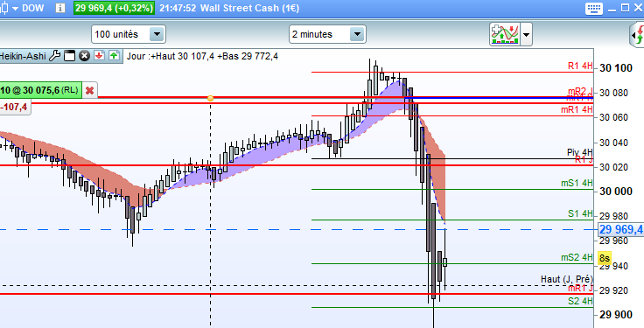The width and height of the screenshot is (644, 328).
Task: Click the Piv 4H pivot label
Action: [580, 152]
